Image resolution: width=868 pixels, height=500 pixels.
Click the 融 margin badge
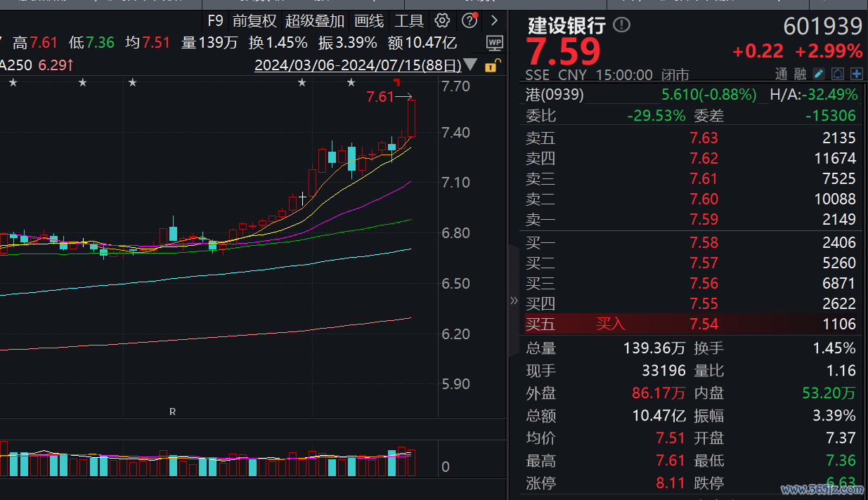click(800, 74)
